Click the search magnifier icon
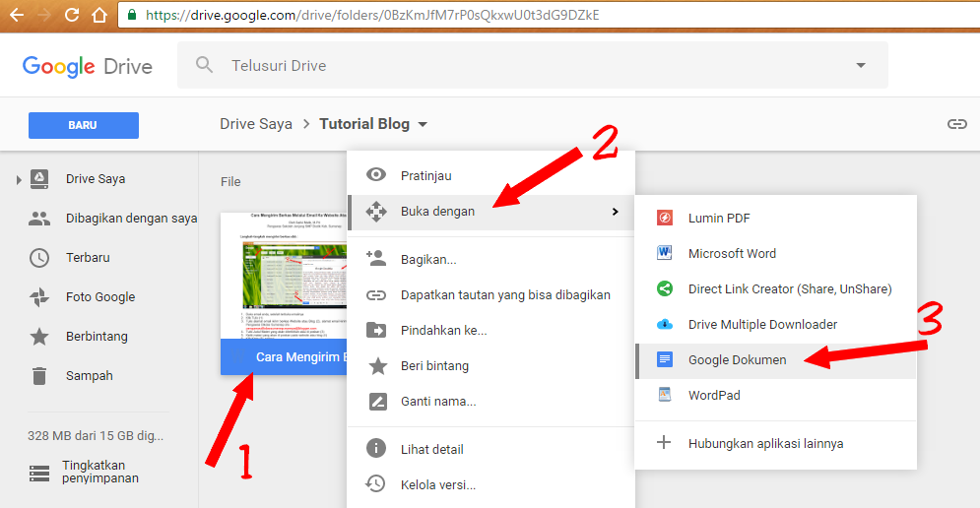This screenshot has width=980, height=508. click(205, 65)
